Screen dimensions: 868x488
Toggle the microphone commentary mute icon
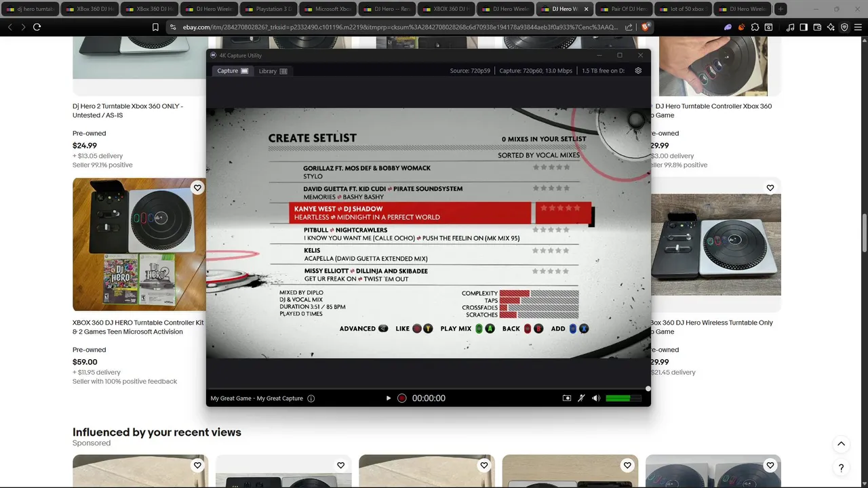click(x=581, y=399)
